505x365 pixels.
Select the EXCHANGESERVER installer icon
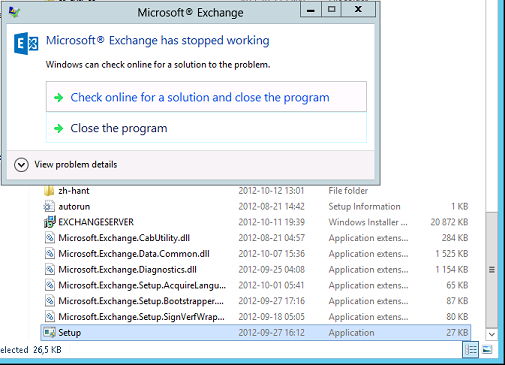[50, 222]
